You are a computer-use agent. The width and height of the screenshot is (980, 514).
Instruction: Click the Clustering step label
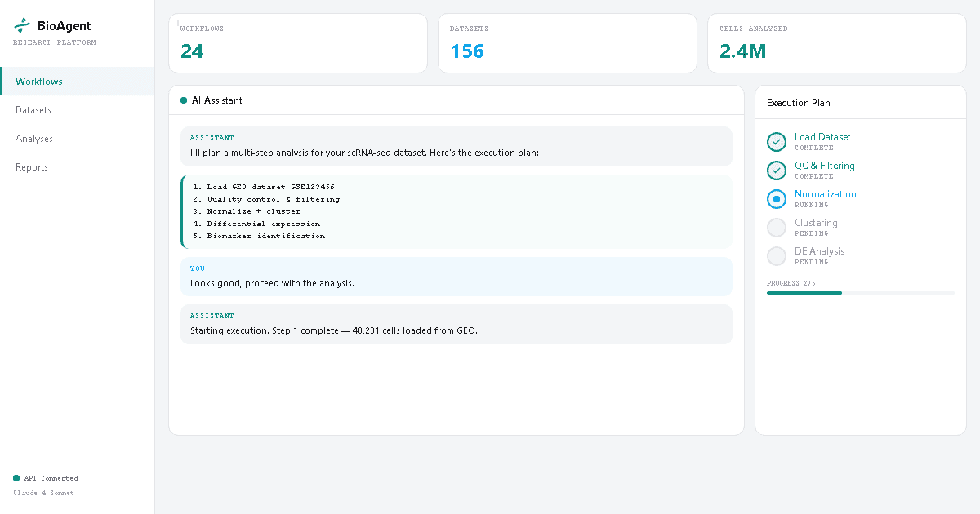[x=816, y=222]
